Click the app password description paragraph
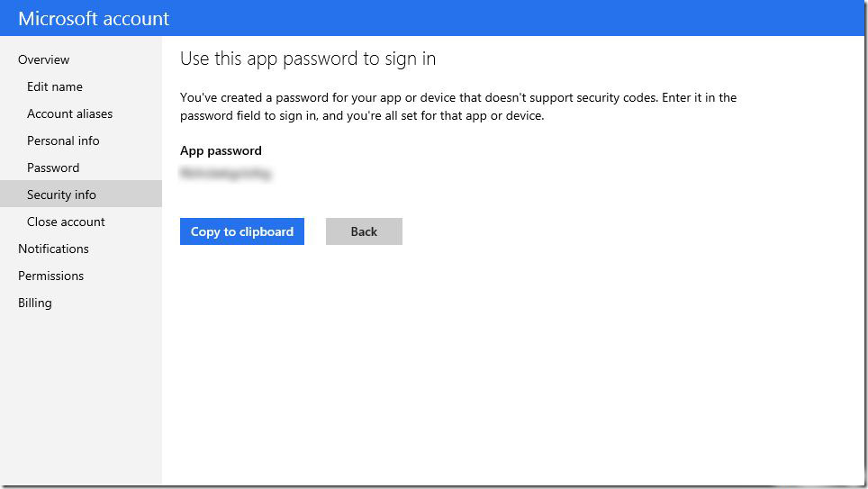The height and width of the screenshot is (489, 868). pos(457,106)
